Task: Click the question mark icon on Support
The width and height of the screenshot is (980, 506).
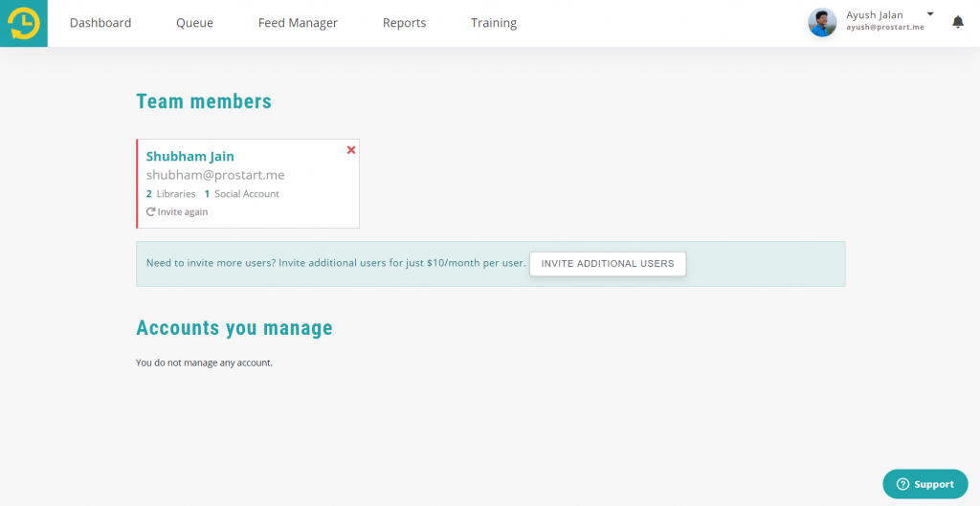Action: click(902, 484)
